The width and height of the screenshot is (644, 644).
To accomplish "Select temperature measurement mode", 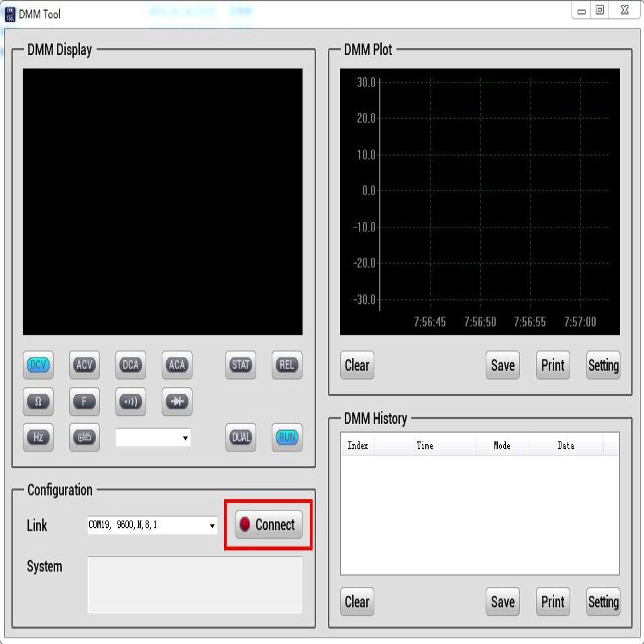I will pyautogui.click(x=85, y=437).
